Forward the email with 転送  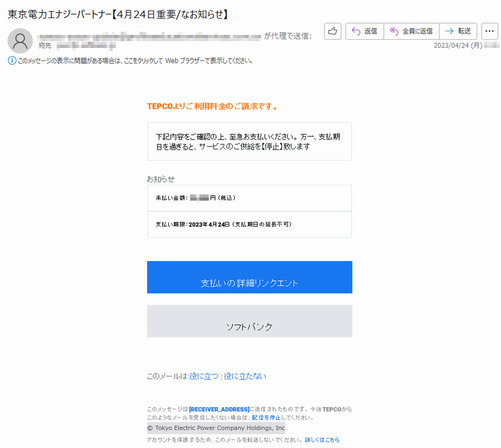pos(458,31)
